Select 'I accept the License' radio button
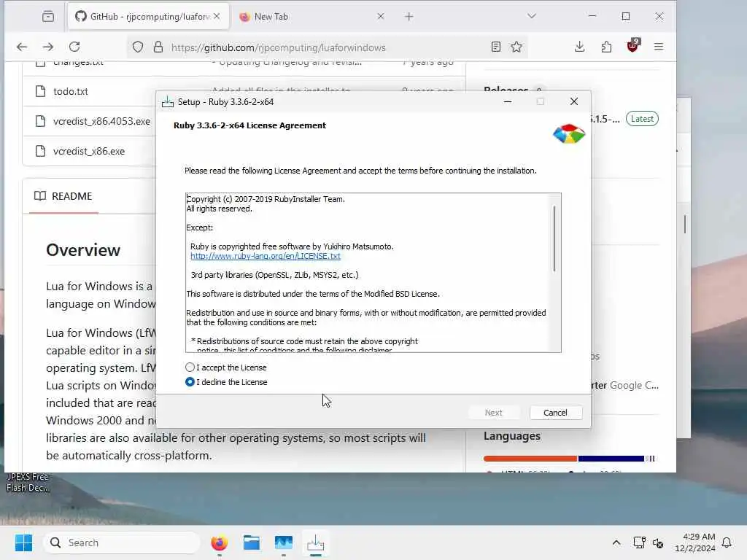The width and height of the screenshot is (747, 560). tap(190, 367)
